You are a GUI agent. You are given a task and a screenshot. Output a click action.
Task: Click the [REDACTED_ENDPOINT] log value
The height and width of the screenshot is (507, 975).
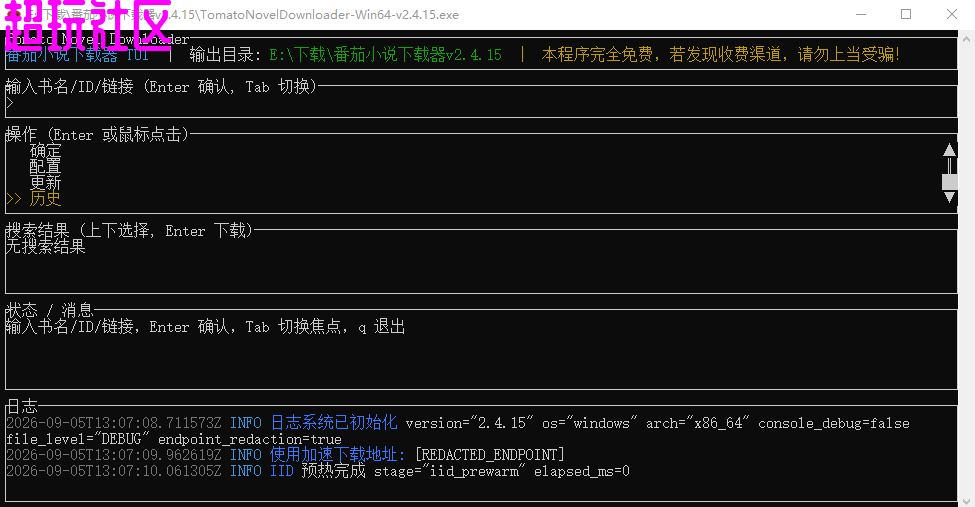tap(489, 455)
